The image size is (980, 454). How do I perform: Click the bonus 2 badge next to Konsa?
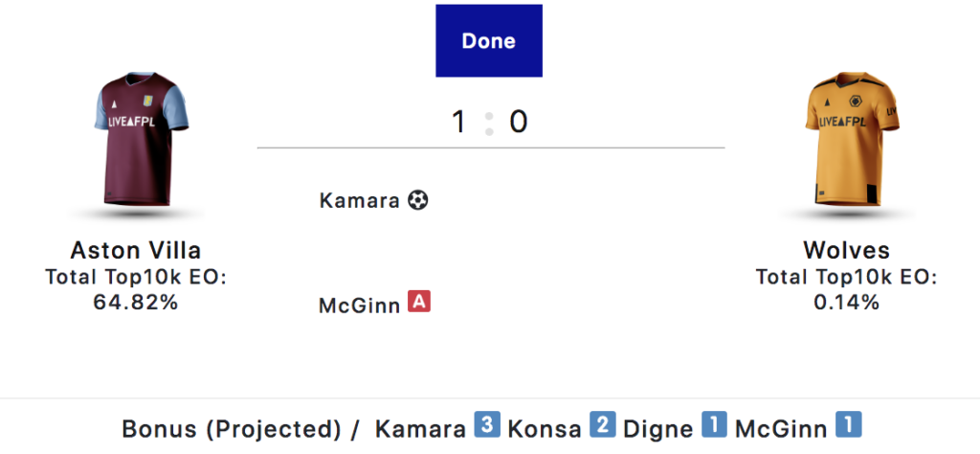click(602, 425)
